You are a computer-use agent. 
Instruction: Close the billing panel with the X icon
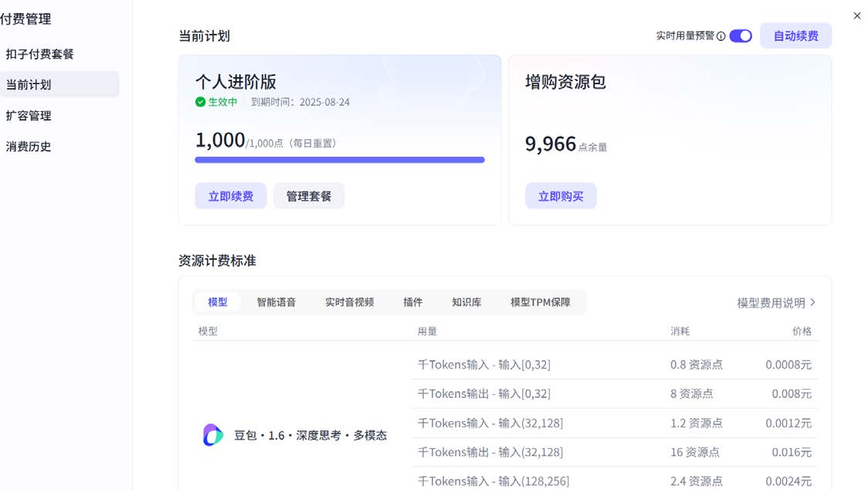[856, 15]
